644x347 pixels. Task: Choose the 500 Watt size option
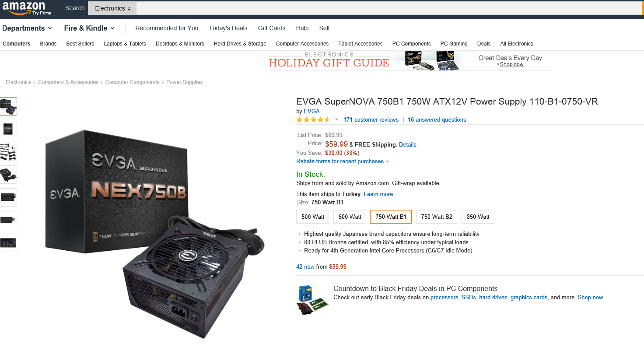click(313, 217)
